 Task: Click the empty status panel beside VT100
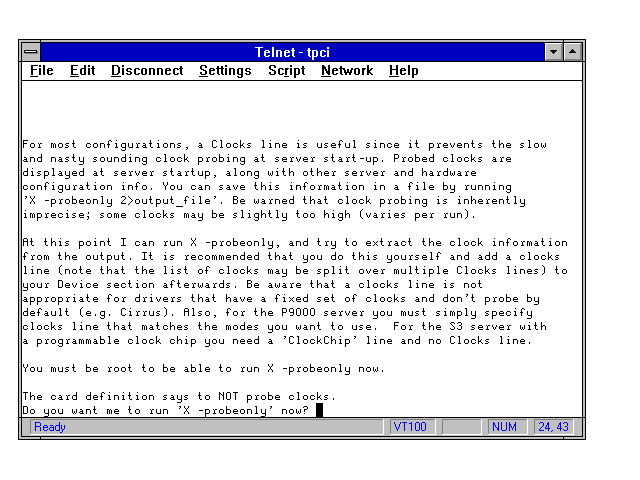tap(461, 427)
